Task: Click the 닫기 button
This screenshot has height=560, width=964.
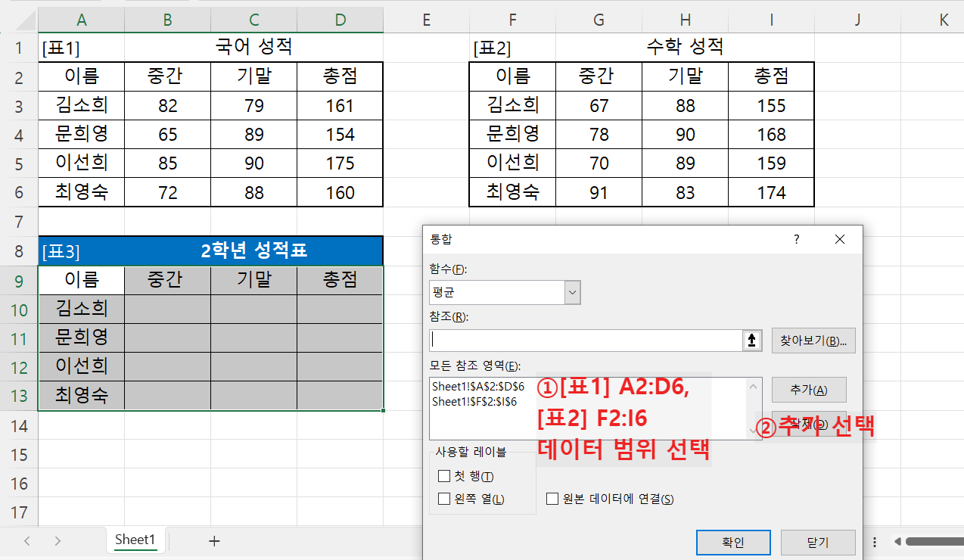Action: (x=818, y=542)
